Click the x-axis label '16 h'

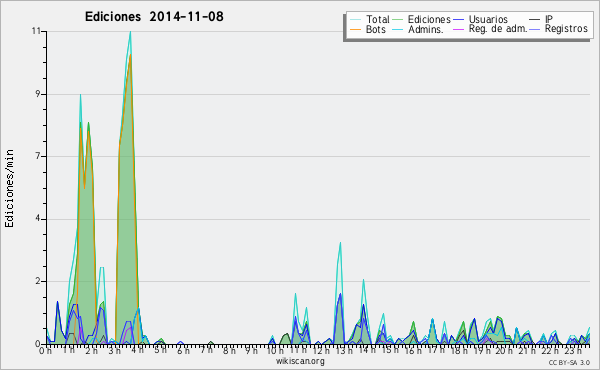point(413,350)
